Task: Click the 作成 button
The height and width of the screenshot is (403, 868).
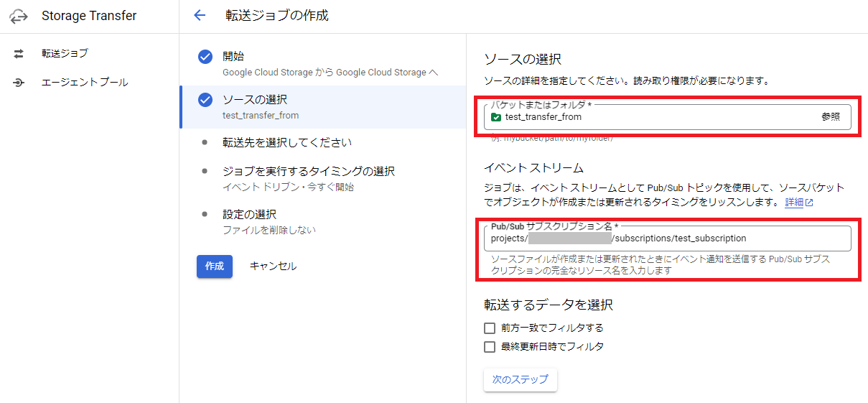Action: coord(215,266)
